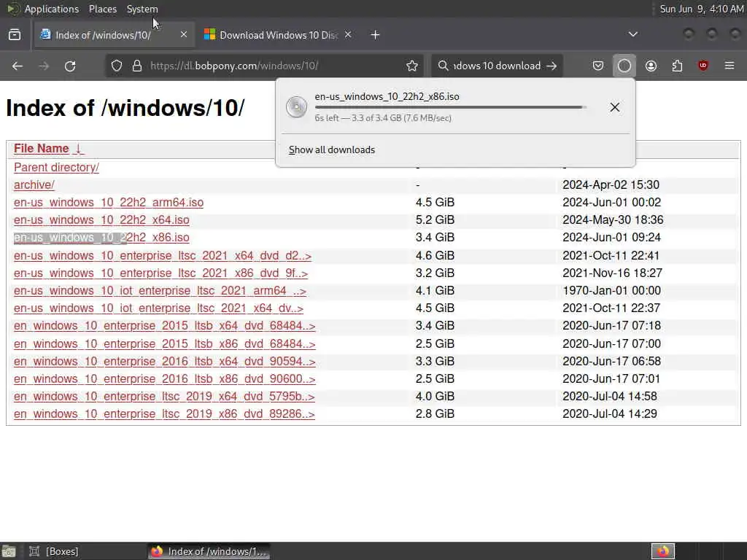Open enterprise_ltsc_2019_x86_dvd_89286 link

point(164,414)
